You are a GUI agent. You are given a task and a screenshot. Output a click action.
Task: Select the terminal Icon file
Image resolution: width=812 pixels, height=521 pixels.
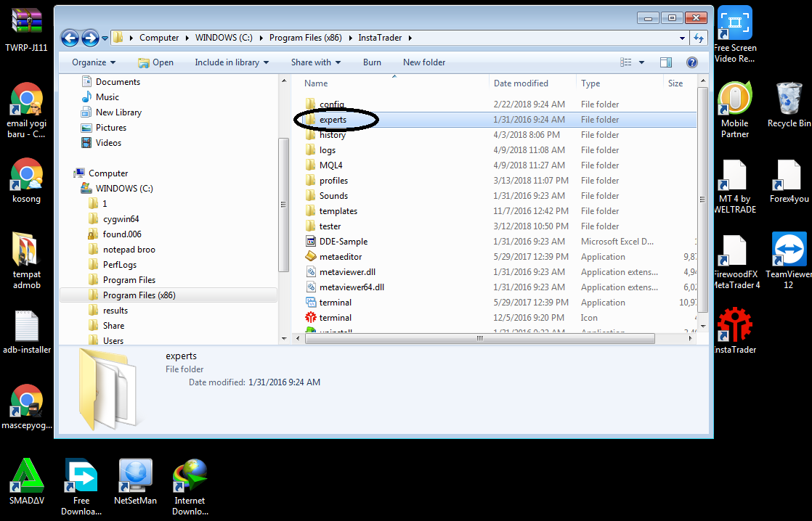point(335,318)
